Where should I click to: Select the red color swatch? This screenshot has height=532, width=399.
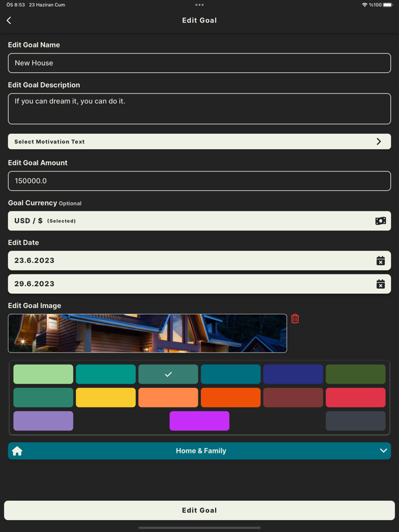tap(356, 398)
